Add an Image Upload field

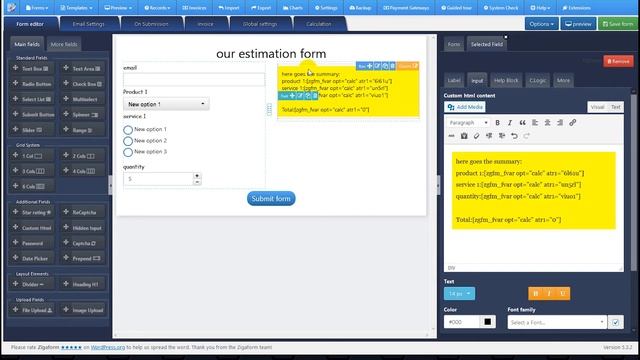point(83,310)
